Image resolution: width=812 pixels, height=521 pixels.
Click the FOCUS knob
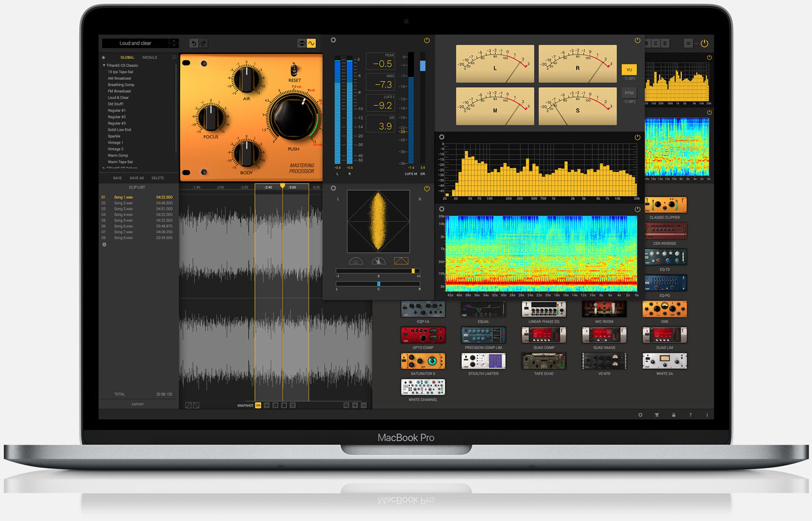point(210,117)
